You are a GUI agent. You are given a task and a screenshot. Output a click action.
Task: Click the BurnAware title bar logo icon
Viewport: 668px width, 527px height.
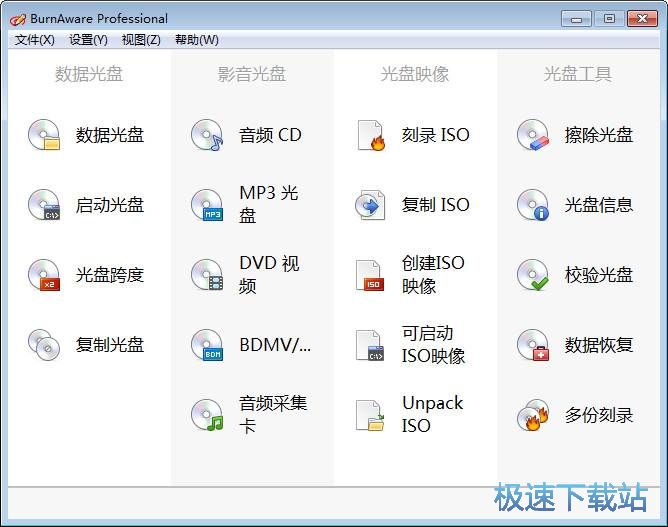[x=18, y=19]
